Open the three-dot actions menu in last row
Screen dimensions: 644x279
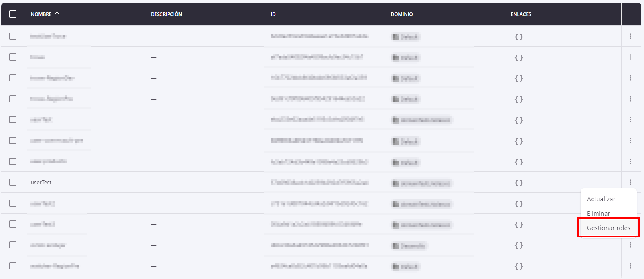click(x=630, y=266)
